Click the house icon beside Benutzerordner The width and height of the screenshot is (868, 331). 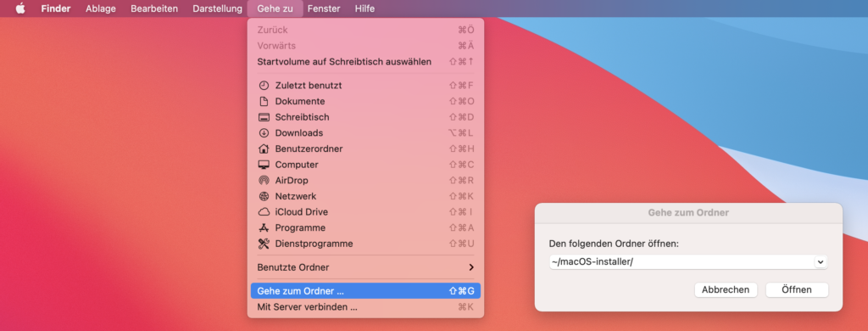pyautogui.click(x=264, y=149)
